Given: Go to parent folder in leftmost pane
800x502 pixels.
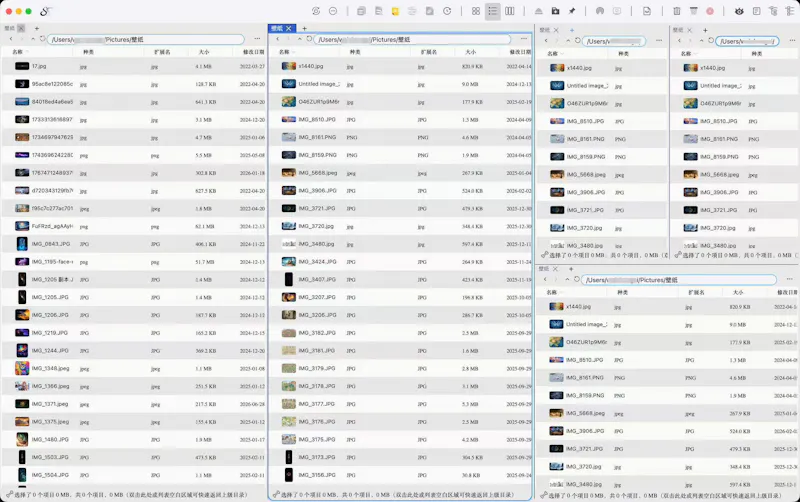Looking at the screenshot, I should (33, 39).
